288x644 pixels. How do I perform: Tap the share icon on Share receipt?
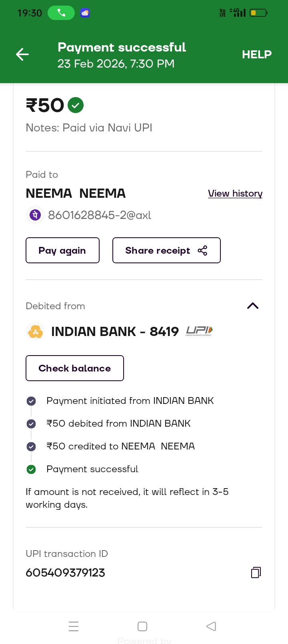[x=202, y=250]
